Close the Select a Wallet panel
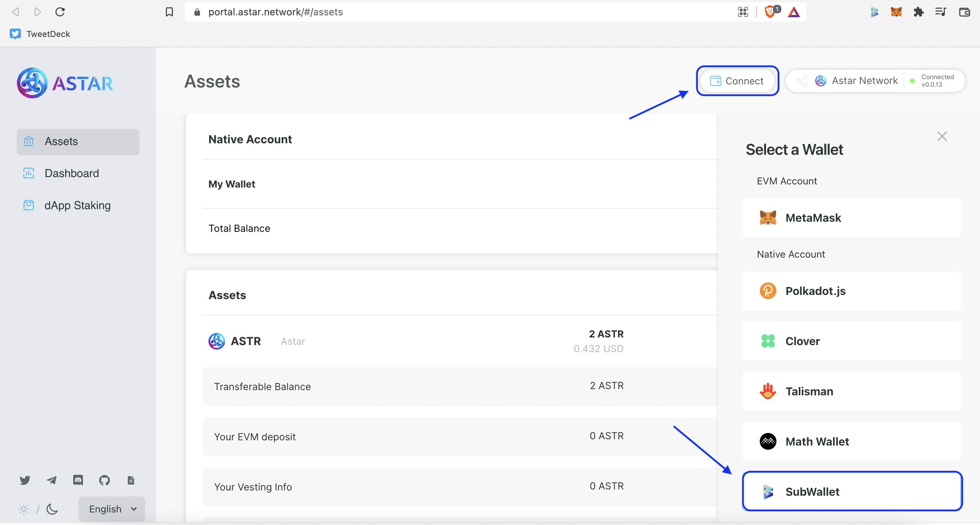This screenshot has height=525, width=980. tap(942, 136)
